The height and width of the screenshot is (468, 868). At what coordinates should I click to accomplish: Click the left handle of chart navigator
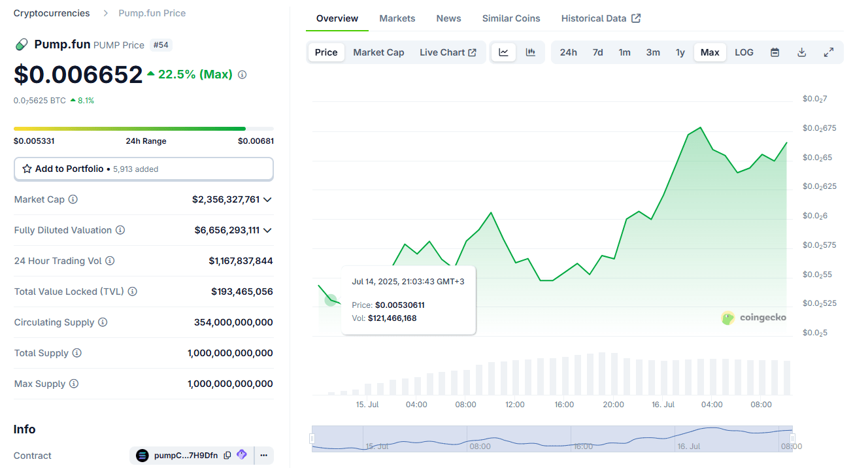click(x=312, y=439)
